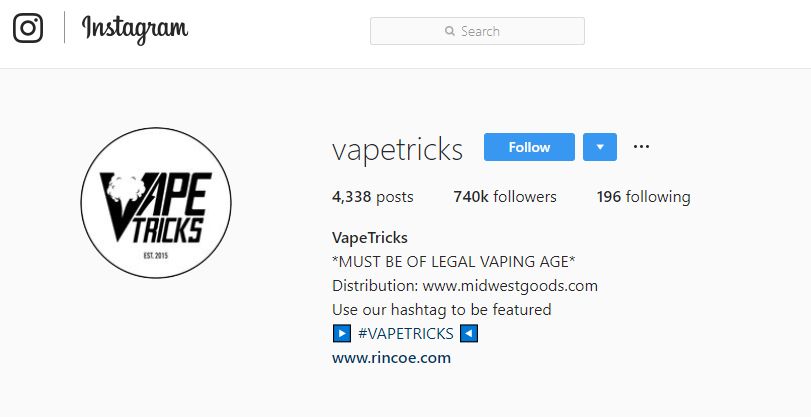Open the VapeTricks profile picture

pyautogui.click(x=156, y=203)
